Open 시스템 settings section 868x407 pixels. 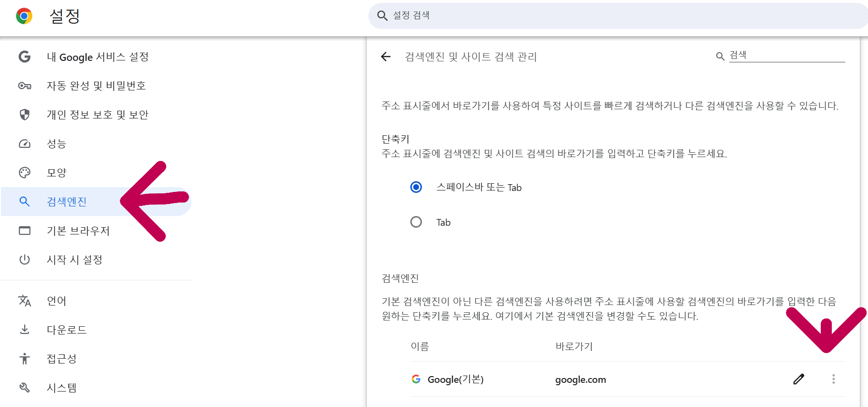tap(62, 388)
